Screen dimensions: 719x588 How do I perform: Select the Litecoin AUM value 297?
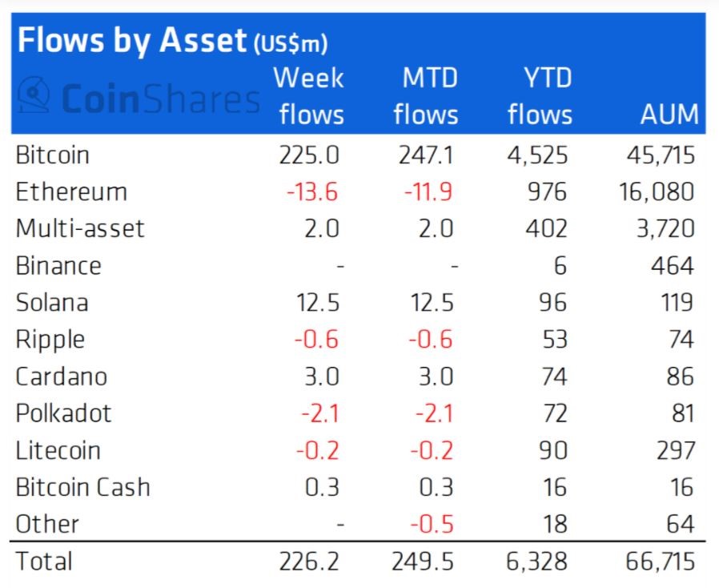[x=676, y=450]
